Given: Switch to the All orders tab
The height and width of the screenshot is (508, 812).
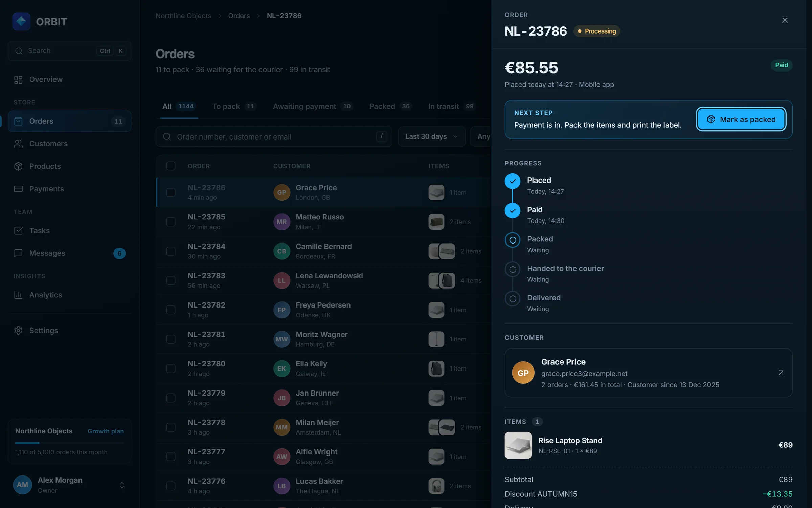Looking at the screenshot, I should 179,106.
